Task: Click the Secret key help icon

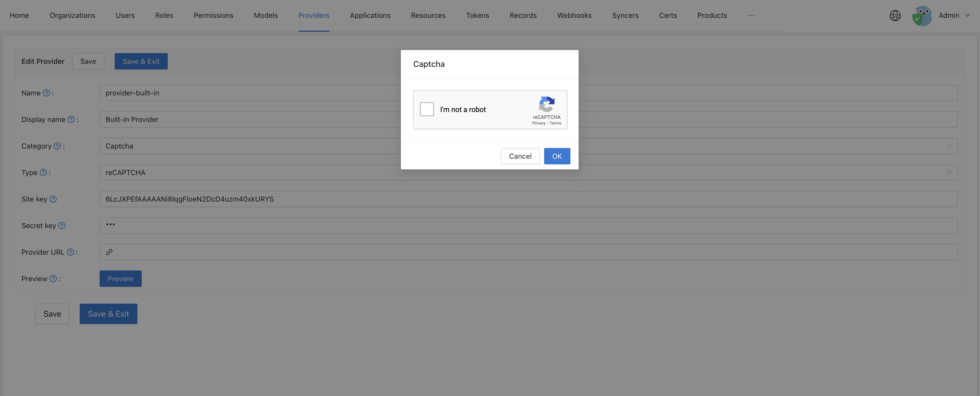Action: (x=62, y=225)
